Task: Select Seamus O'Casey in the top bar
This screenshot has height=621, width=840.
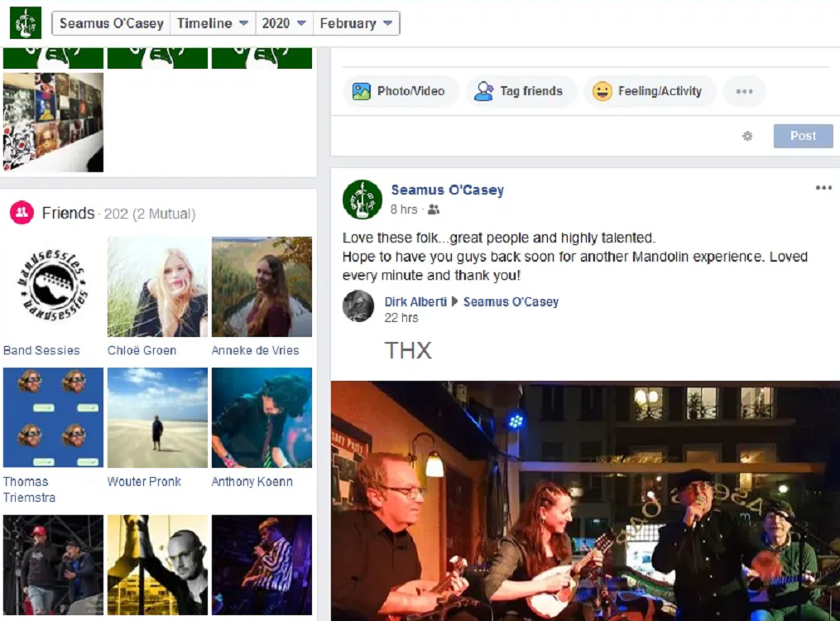Action: point(111,23)
